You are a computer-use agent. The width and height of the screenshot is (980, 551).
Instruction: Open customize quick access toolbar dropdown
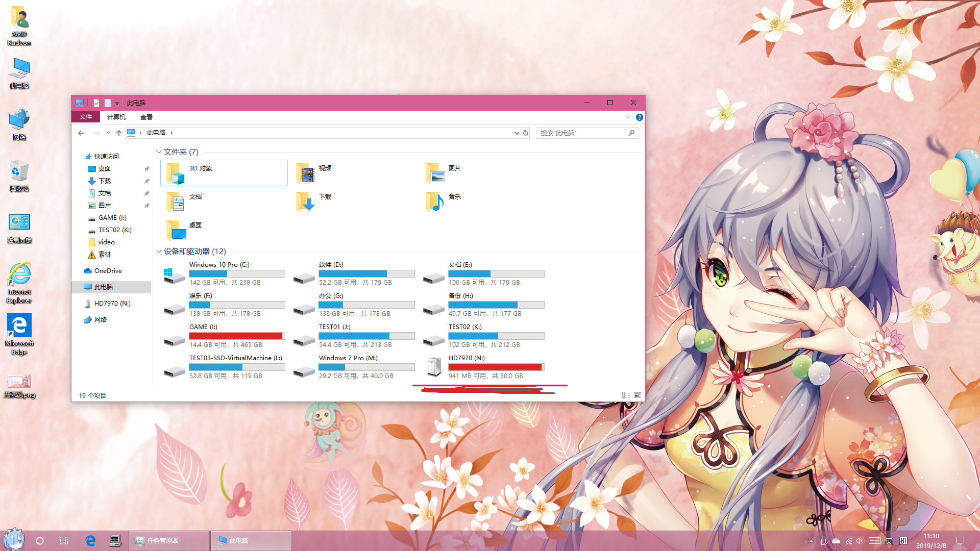[117, 103]
